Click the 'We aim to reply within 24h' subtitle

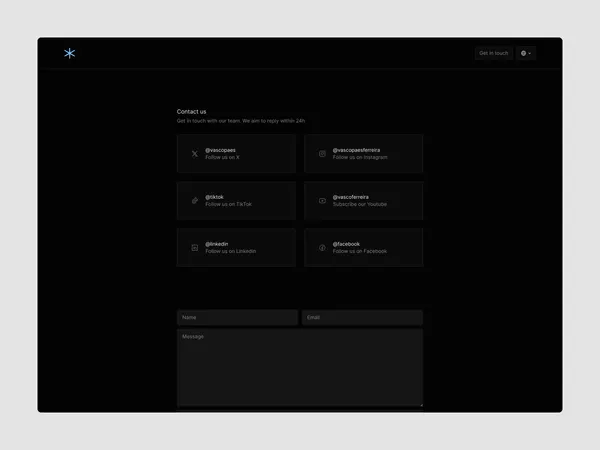click(273, 121)
